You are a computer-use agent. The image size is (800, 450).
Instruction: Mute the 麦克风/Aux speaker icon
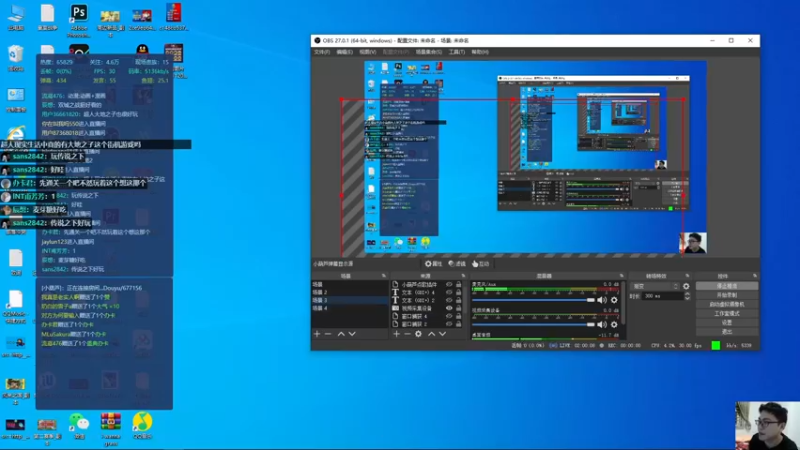602,300
